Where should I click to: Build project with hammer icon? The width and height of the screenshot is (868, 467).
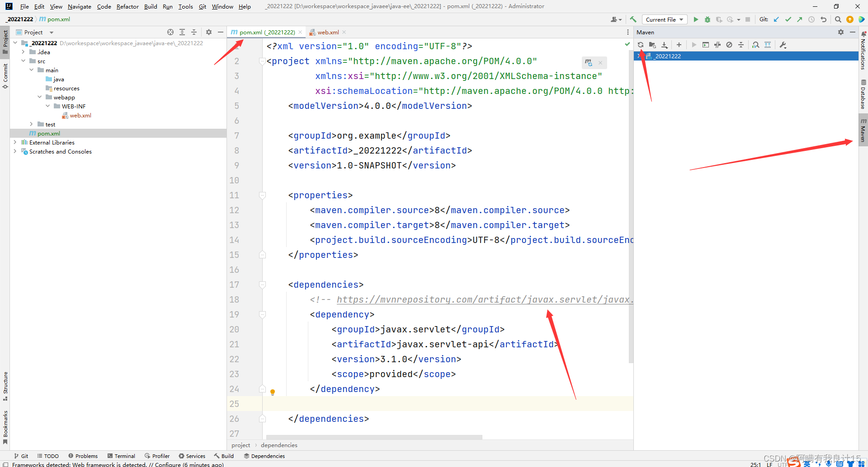(633, 19)
